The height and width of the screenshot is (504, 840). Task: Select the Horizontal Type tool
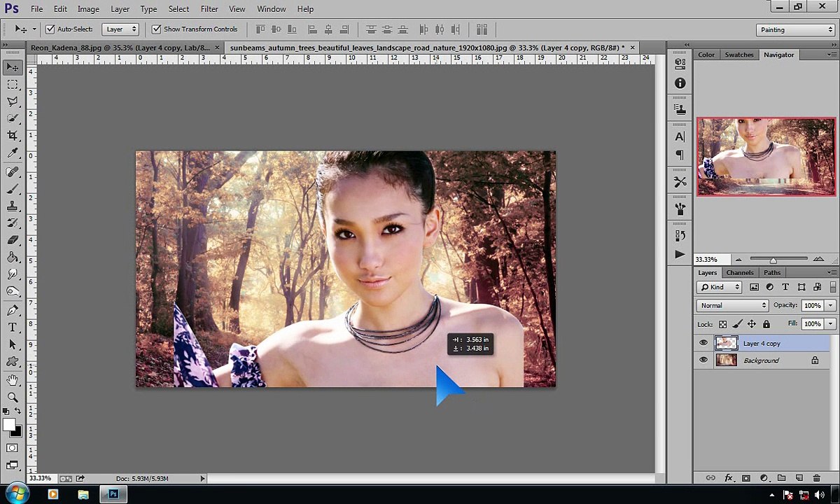click(x=13, y=327)
